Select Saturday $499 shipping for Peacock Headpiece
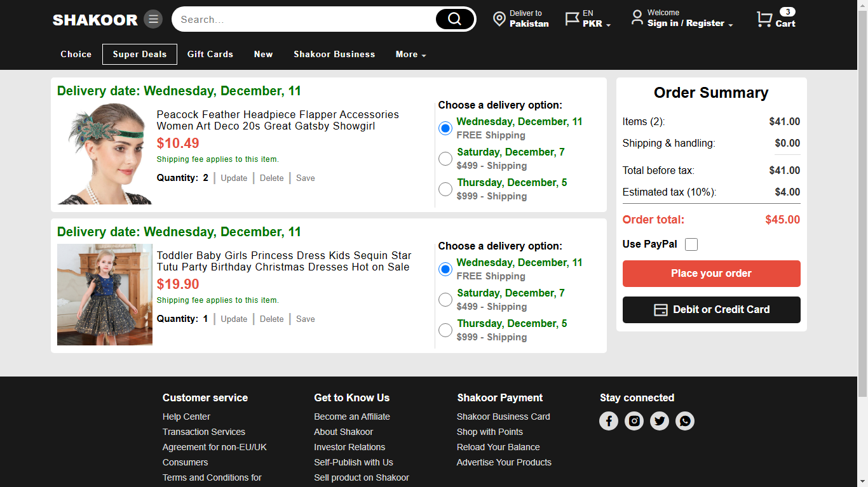This screenshot has width=868, height=487. click(445, 159)
